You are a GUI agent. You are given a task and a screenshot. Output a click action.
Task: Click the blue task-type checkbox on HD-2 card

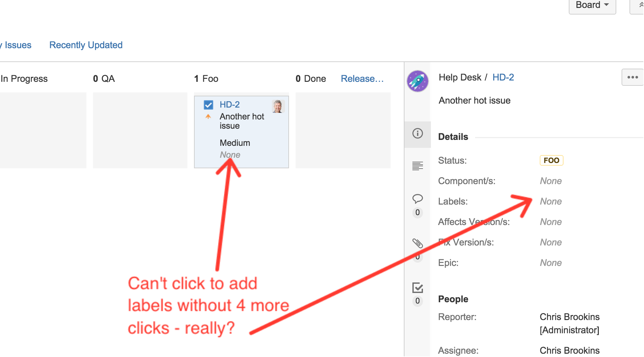(209, 105)
